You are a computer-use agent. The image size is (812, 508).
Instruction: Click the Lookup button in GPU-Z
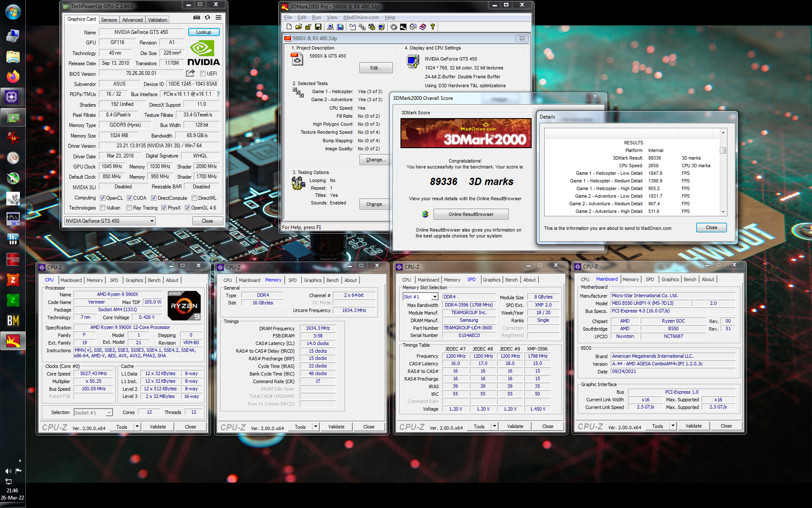(x=203, y=32)
